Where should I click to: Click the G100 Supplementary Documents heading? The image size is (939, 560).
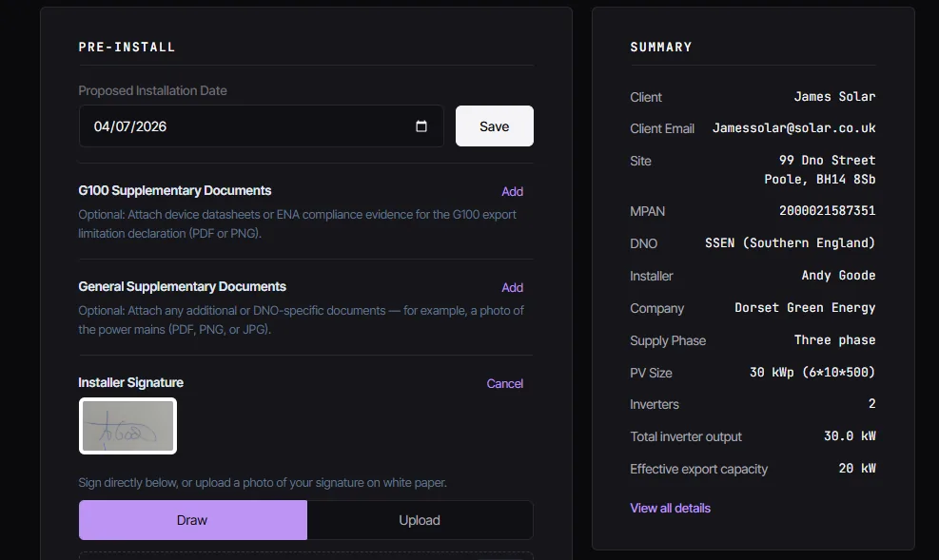175,190
